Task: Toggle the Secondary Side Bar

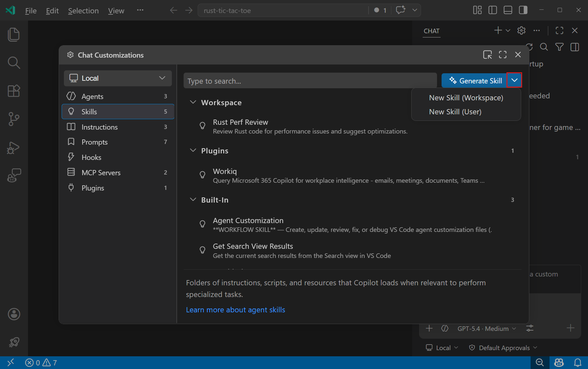Action: tap(523, 10)
